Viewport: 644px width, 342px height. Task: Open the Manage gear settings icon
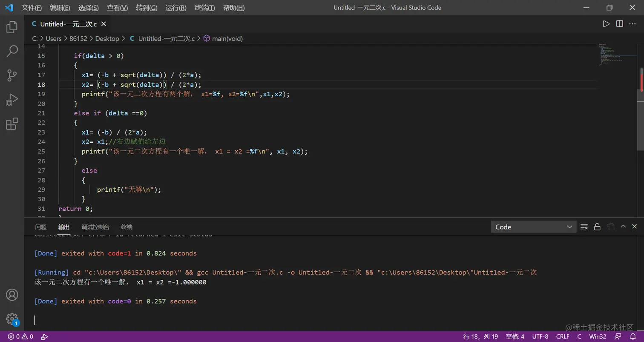(12, 319)
